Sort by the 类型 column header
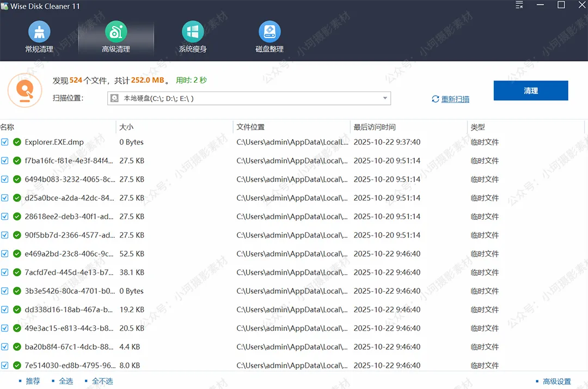The image size is (588, 389). point(478,127)
